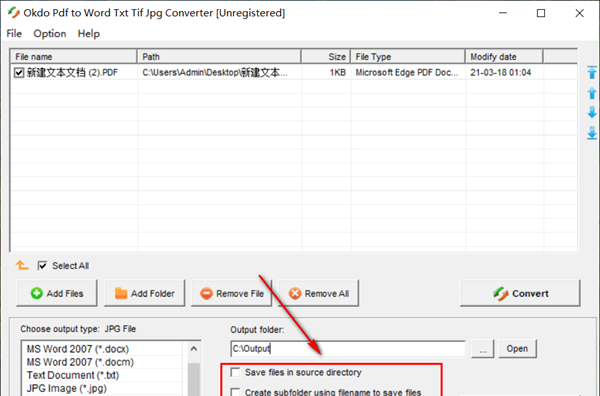The image size is (600, 396).
Task: Click the Okdo app icon in title bar
Action: [14, 13]
